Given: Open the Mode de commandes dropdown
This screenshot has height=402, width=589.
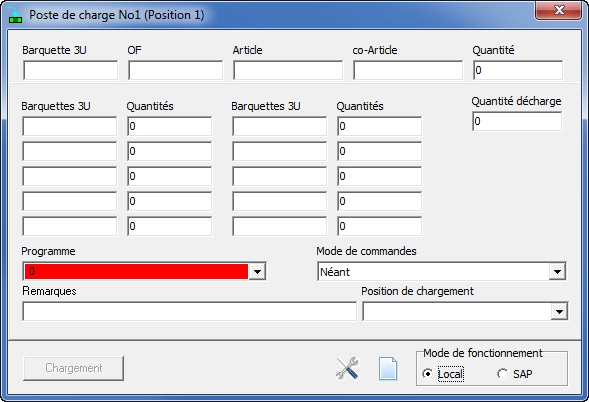Looking at the screenshot, I should click(442, 271).
